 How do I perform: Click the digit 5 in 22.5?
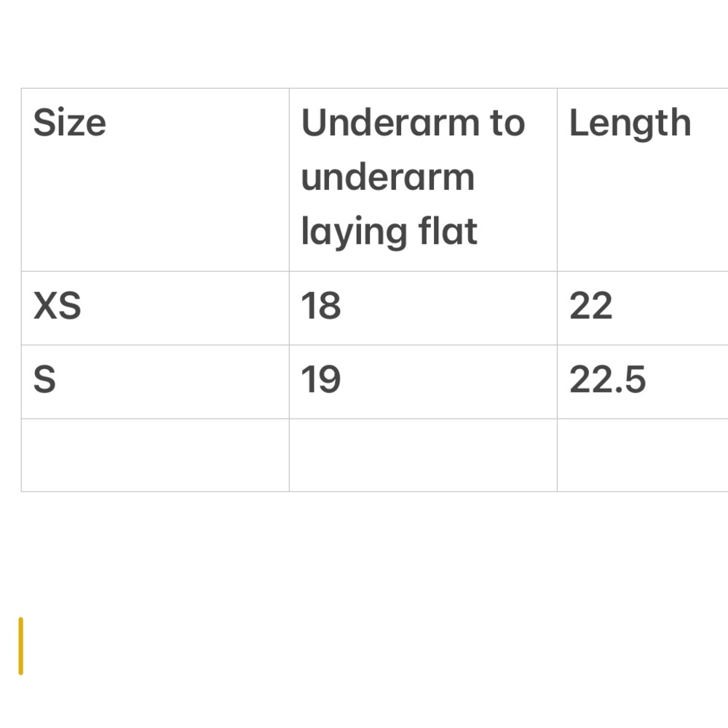coord(636,381)
